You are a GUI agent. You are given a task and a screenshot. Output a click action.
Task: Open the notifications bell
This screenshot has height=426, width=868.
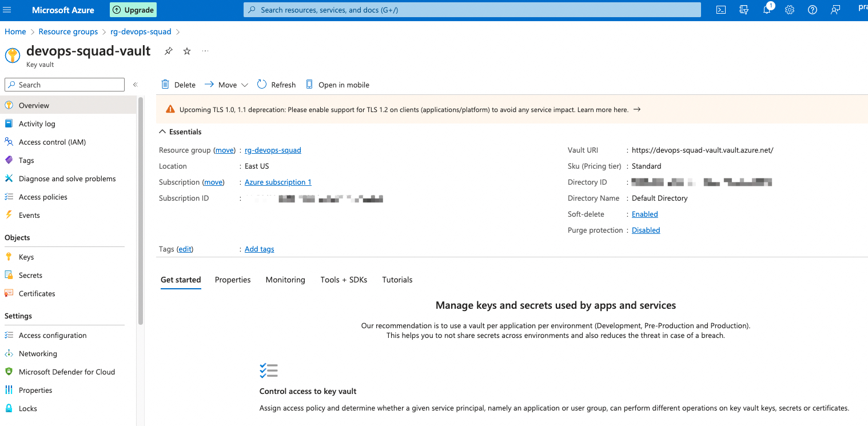(767, 9)
